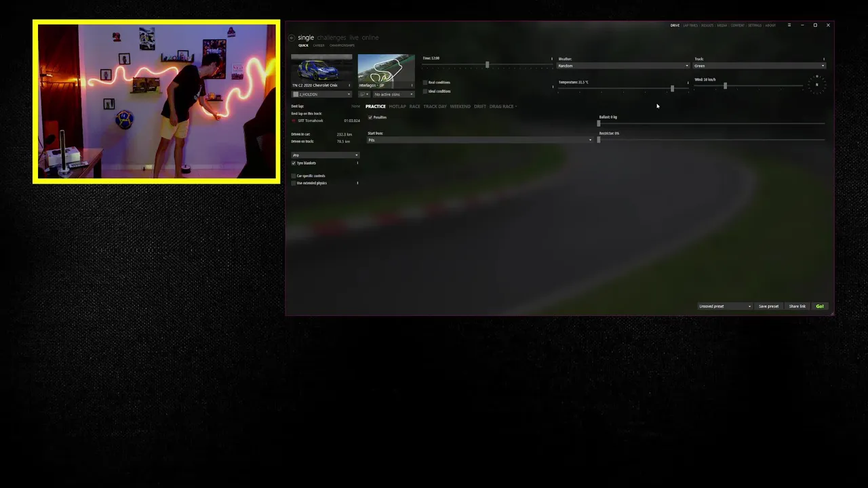
Task: Open options dots next to Interlagos track name
Action: click(x=411, y=85)
